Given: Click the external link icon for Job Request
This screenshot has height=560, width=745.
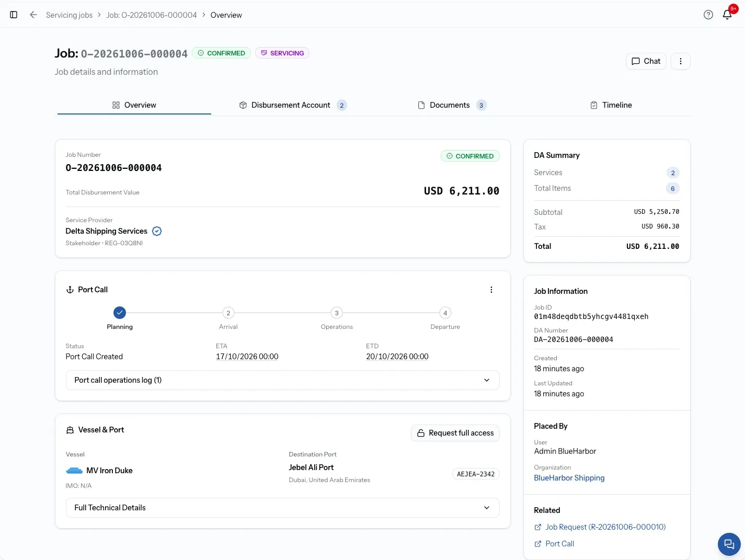Looking at the screenshot, I should [x=538, y=527].
